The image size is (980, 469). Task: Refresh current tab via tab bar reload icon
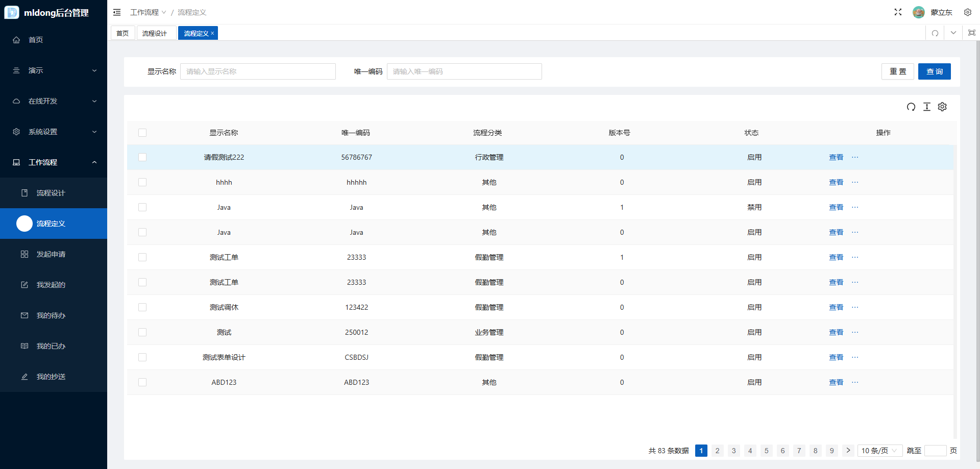click(935, 33)
